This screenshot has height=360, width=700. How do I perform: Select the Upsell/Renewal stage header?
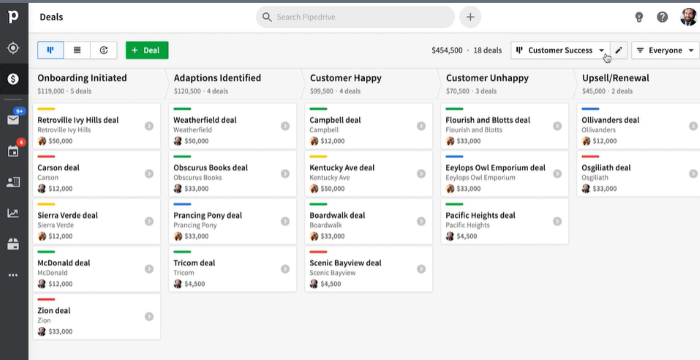point(616,78)
